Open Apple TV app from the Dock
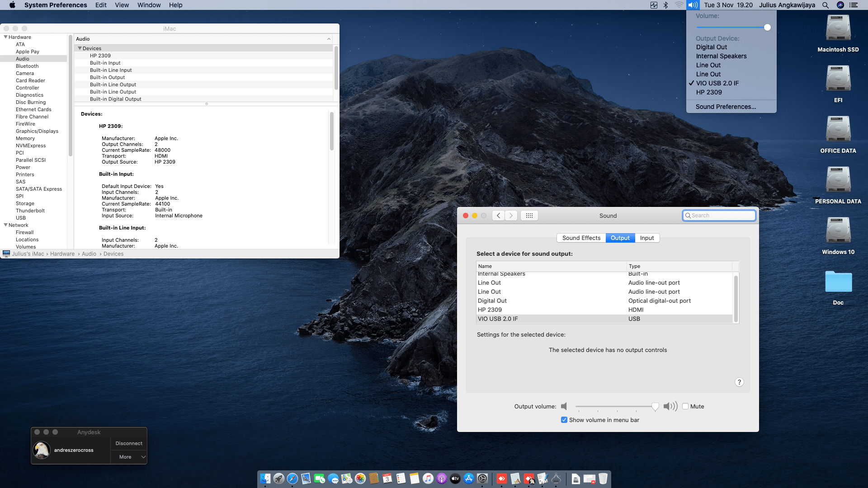This screenshot has width=868, height=488. 455,479
